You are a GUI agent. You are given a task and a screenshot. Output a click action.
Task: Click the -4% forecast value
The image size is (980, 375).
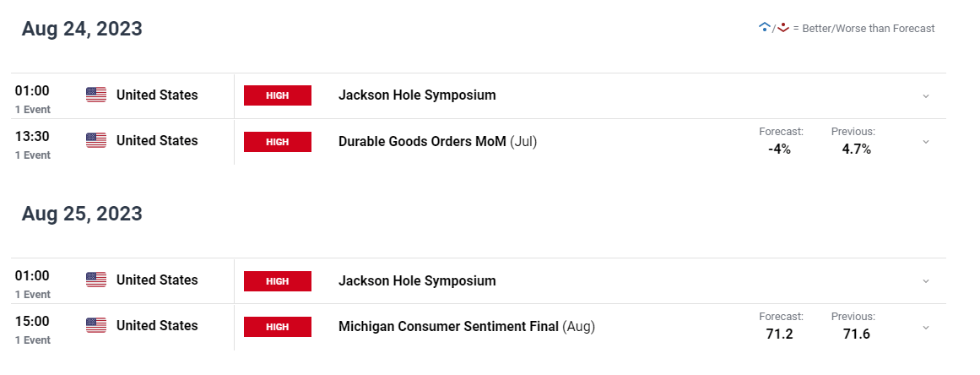pos(779,149)
